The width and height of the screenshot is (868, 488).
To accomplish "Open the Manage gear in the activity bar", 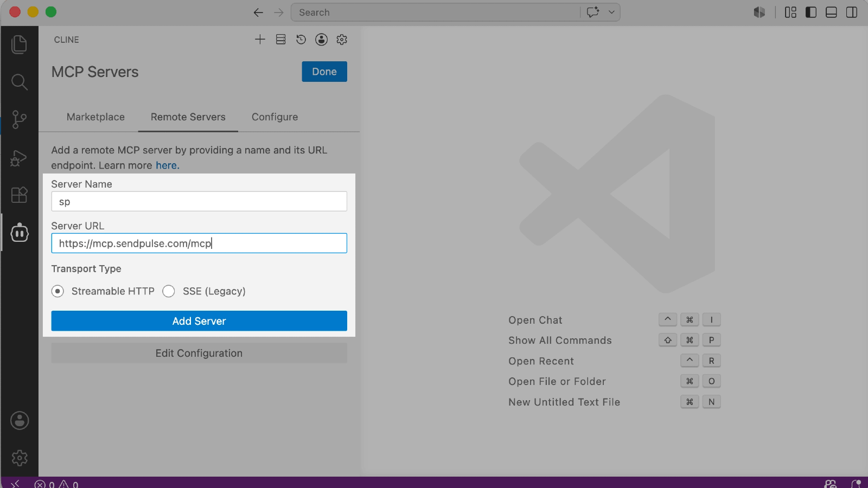I will point(20,458).
